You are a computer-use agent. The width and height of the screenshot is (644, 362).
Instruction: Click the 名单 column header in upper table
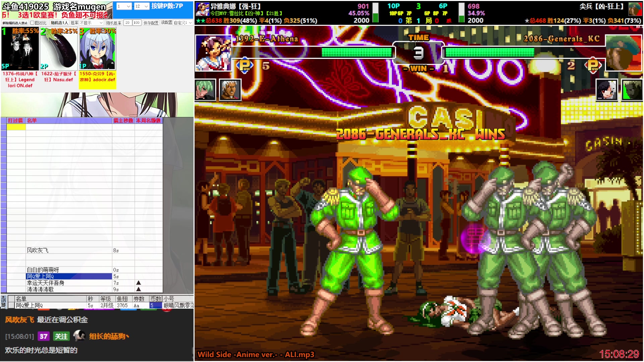click(69, 120)
